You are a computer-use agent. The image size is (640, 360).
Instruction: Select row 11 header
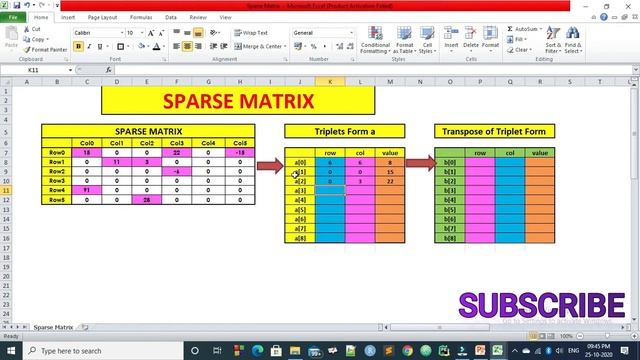(x=6, y=191)
